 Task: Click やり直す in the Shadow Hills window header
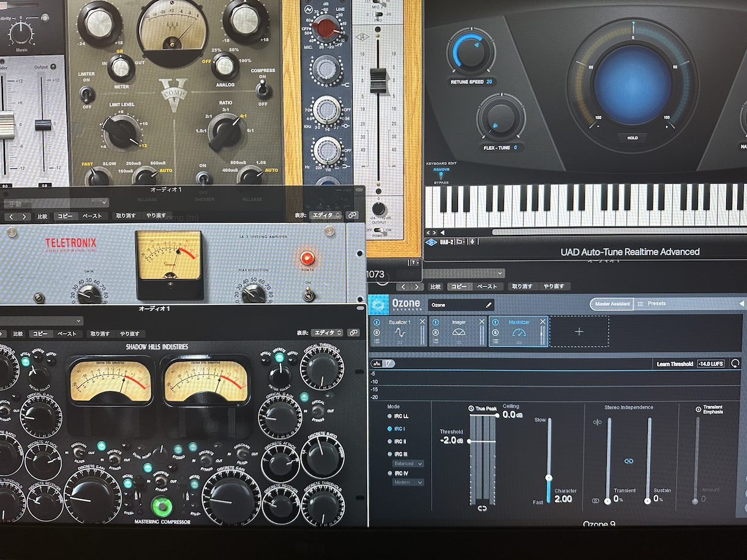click(130, 334)
